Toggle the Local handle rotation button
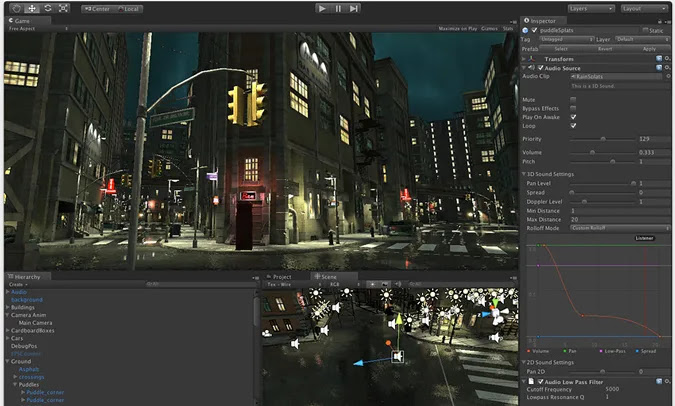Image resolution: width=675 pixels, height=406 pixels. pos(128,9)
